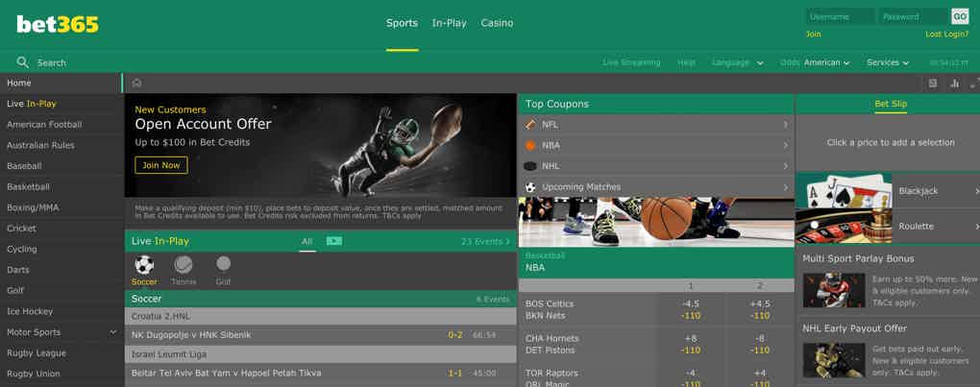Select the Tennis icon in Live In-Play
980x387 pixels.
coord(184,265)
